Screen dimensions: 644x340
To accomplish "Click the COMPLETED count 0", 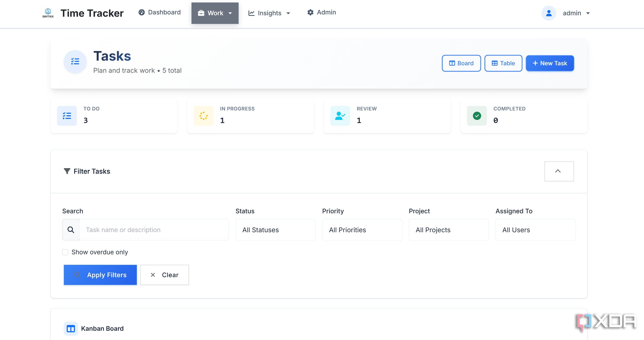I will tap(496, 120).
